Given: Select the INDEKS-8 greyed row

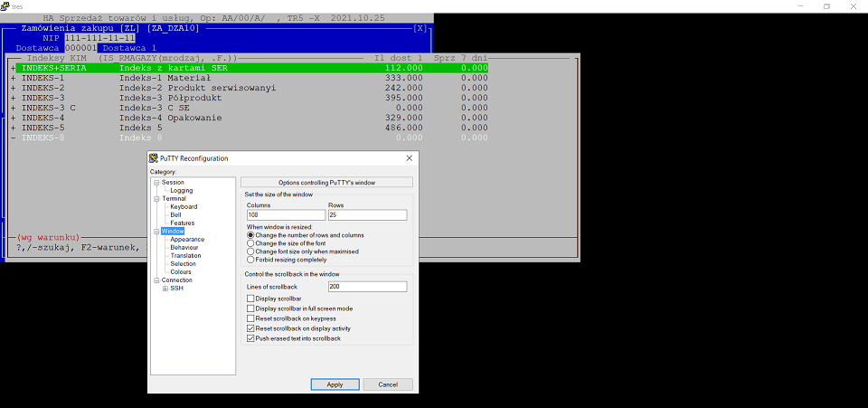Looking at the screenshot, I should point(250,138).
